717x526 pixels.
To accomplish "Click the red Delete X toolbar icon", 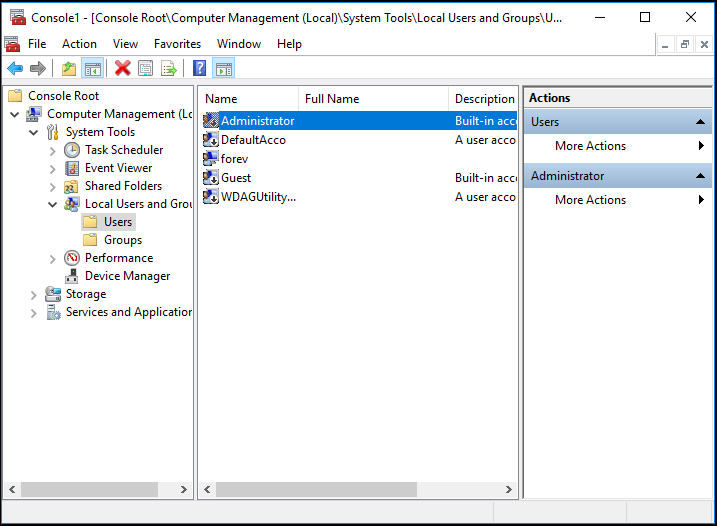I will (x=123, y=69).
